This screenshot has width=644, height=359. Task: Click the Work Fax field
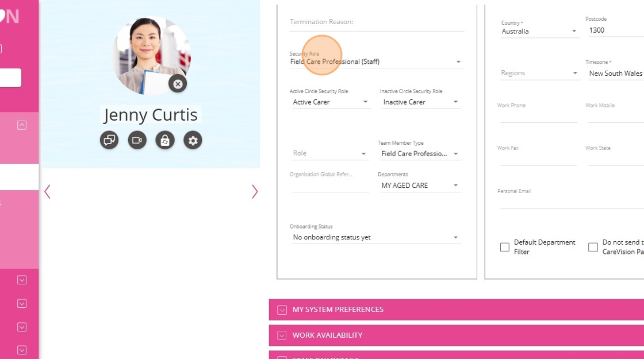(538, 159)
